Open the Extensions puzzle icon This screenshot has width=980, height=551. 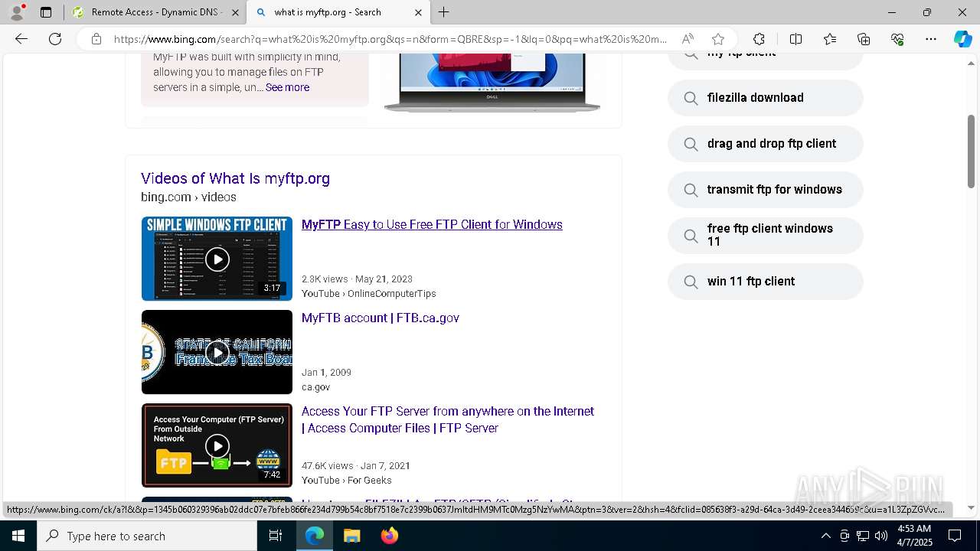(759, 39)
